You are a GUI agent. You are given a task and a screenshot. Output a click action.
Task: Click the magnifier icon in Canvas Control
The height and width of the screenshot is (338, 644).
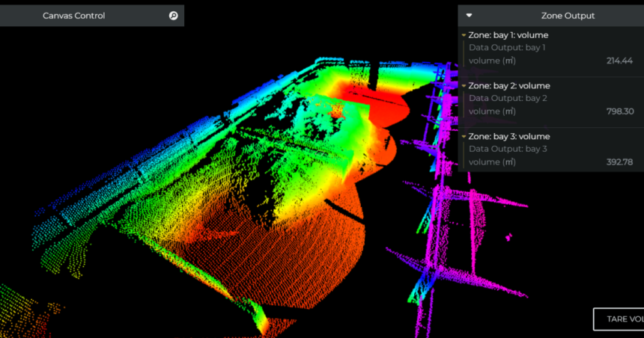[174, 16]
